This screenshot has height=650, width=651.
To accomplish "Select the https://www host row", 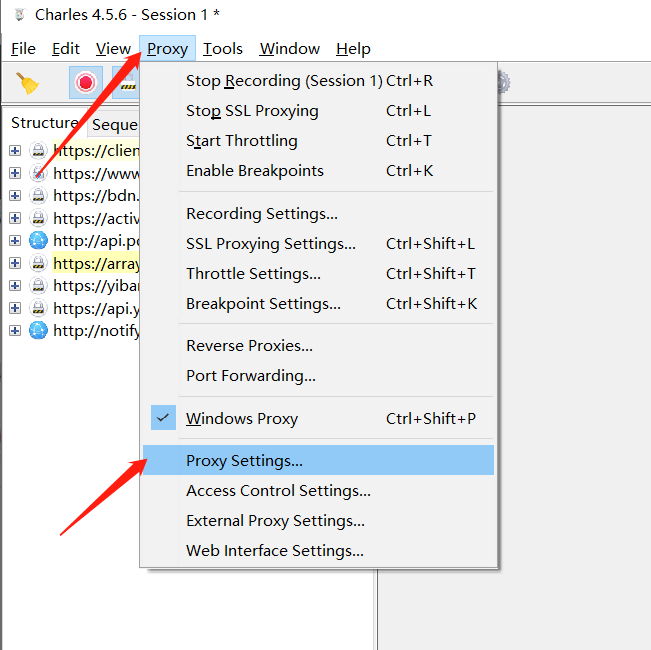I will [x=96, y=173].
